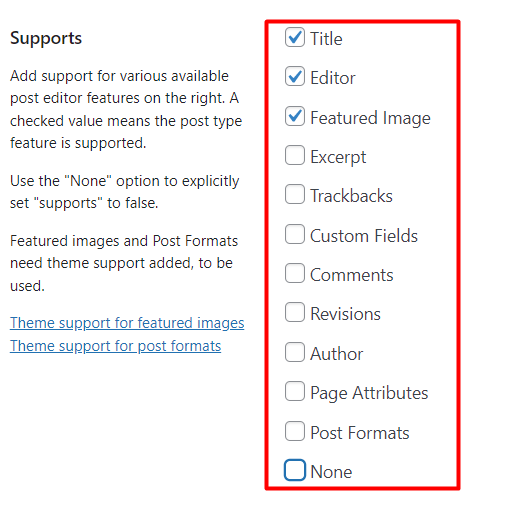Check the Trackbacks option
This screenshot has height=519, width=512.
pyautogui.click(x=295, y=194)
